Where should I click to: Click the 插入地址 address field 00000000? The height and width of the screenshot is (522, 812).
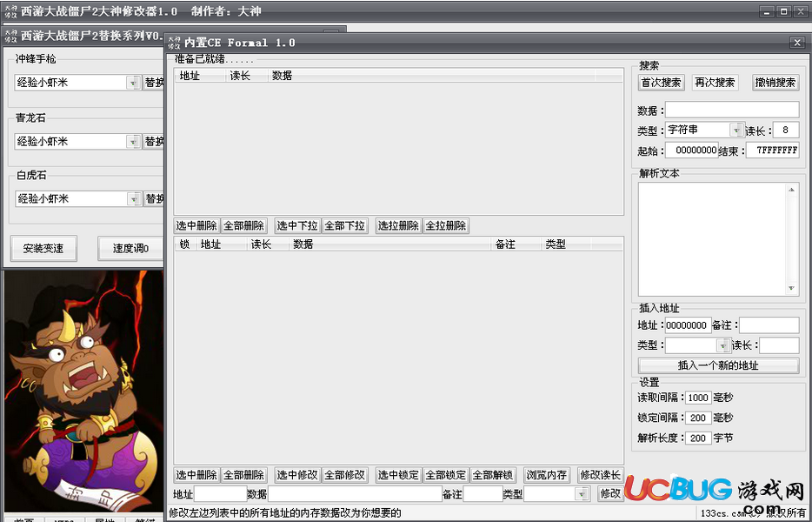pos(687,325)
